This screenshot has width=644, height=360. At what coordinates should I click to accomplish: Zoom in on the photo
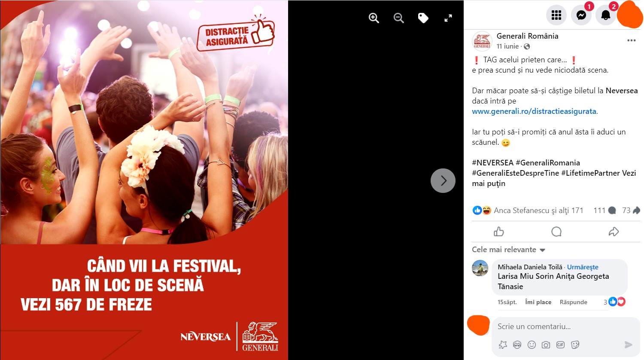[374, 18]
